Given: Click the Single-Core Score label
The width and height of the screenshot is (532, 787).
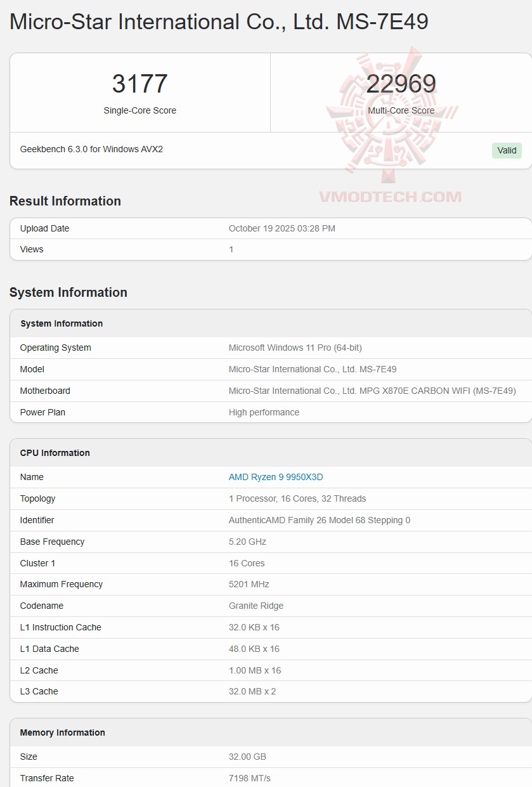Looking at the screenshot, I should 140,110.
